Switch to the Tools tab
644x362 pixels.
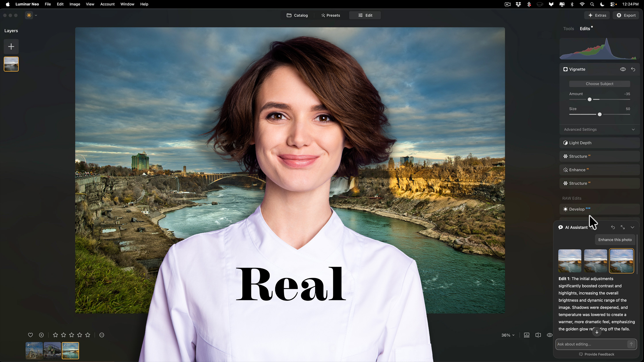568,28
